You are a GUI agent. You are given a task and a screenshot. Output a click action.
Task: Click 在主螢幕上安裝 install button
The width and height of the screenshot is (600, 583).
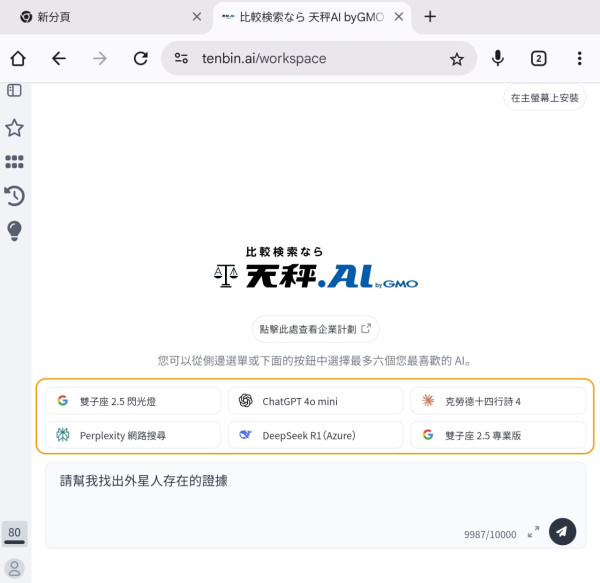(x=545, y=98)
